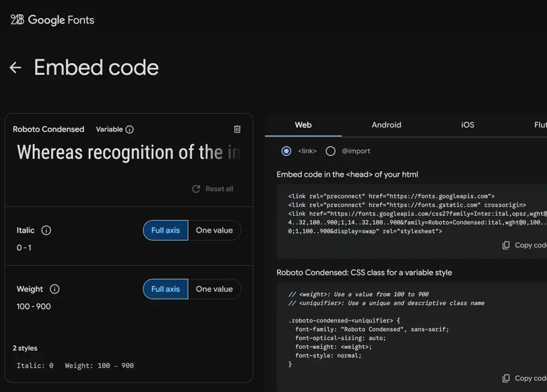Viewport: 547px width, 392px height.
Task: Click the Google Fonts logo icon
Action: tap(17, 20)
